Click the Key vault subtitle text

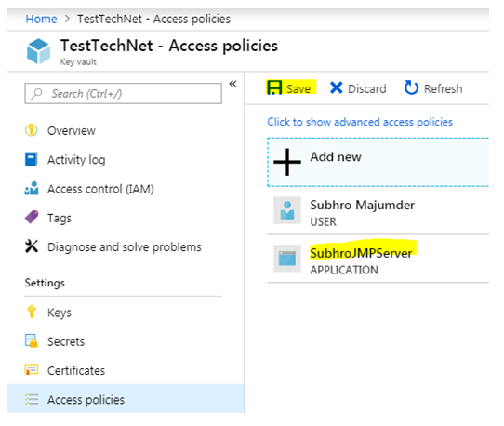(78, 61)
